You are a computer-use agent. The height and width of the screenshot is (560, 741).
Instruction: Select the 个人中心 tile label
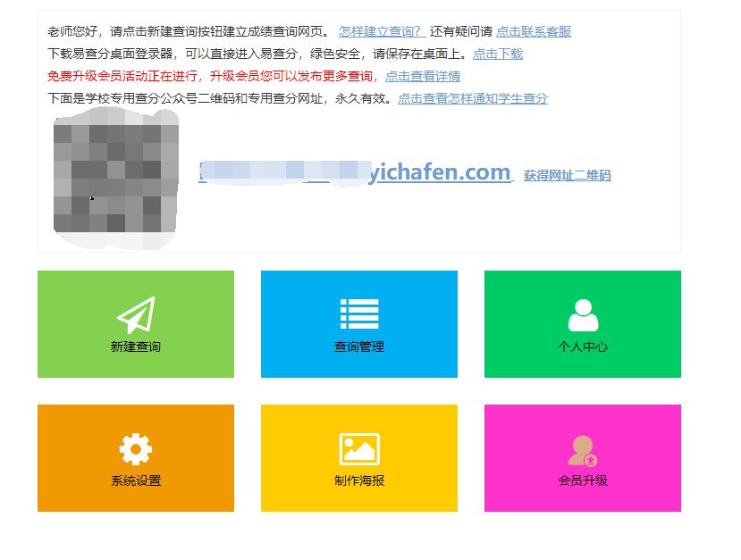coord(583,347)
